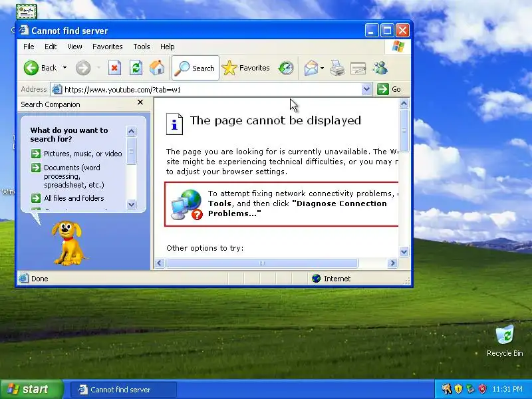Click green arrow beside Pictures, music, or video

coord(36,154)
